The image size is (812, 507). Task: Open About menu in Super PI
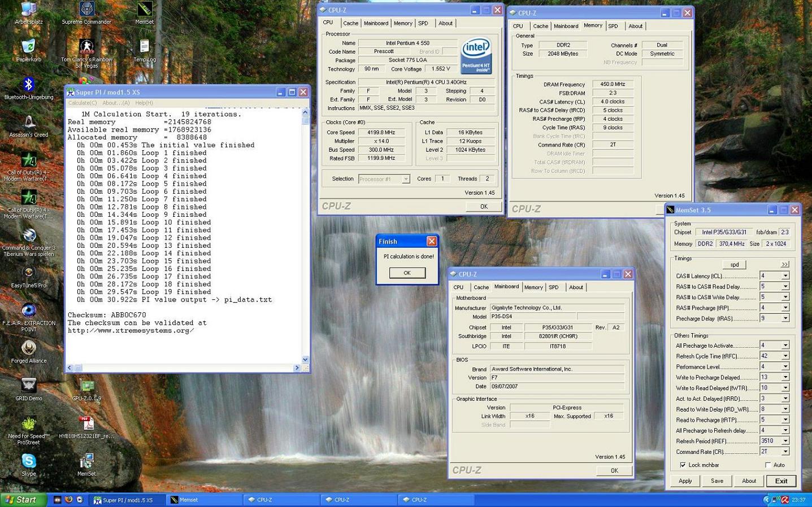tap(116, 103)
